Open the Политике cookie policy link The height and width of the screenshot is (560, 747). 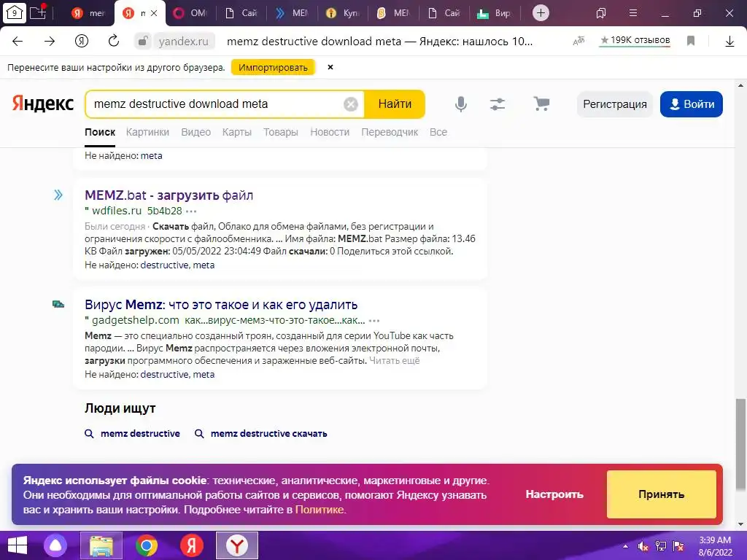320,510
